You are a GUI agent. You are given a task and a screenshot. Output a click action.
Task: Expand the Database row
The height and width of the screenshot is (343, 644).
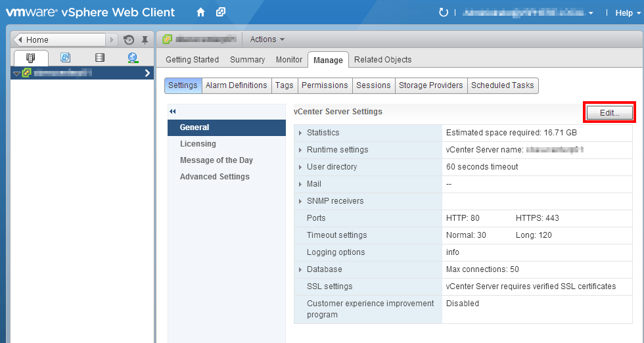point(300,270)
